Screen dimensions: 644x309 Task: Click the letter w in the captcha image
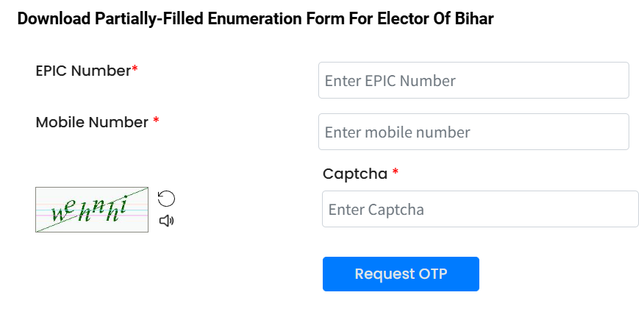click(57, 215)
